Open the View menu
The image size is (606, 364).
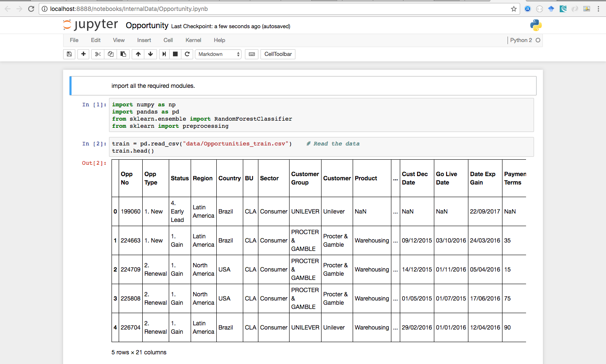click(x=119, y=40)
